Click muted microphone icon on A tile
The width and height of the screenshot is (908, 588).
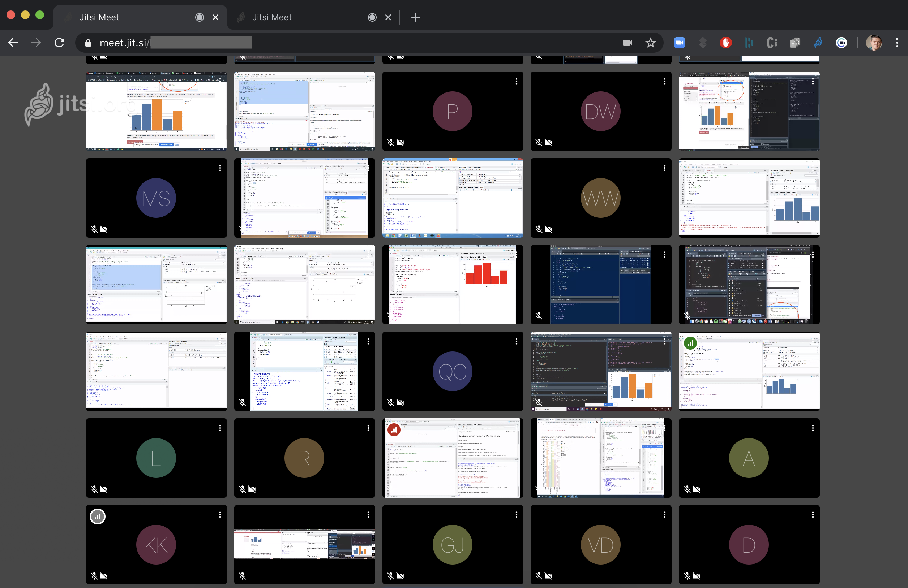point(687,489)
